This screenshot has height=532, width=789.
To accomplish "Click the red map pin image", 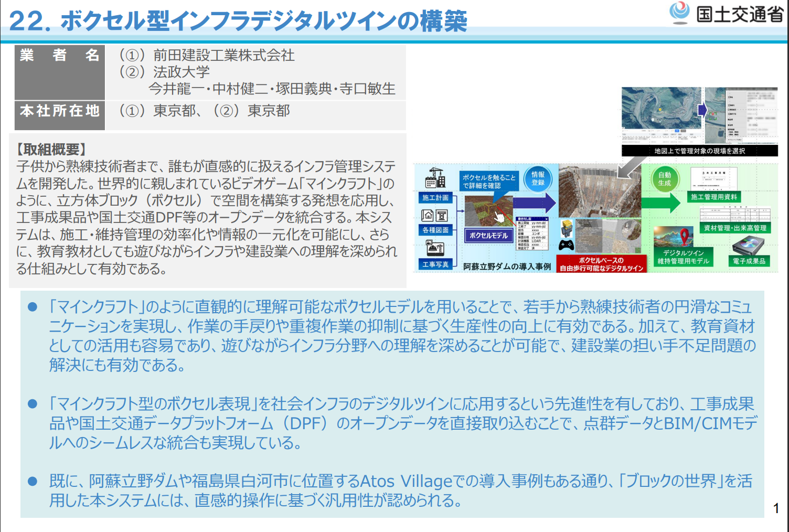I will click(x=684, y=237).
